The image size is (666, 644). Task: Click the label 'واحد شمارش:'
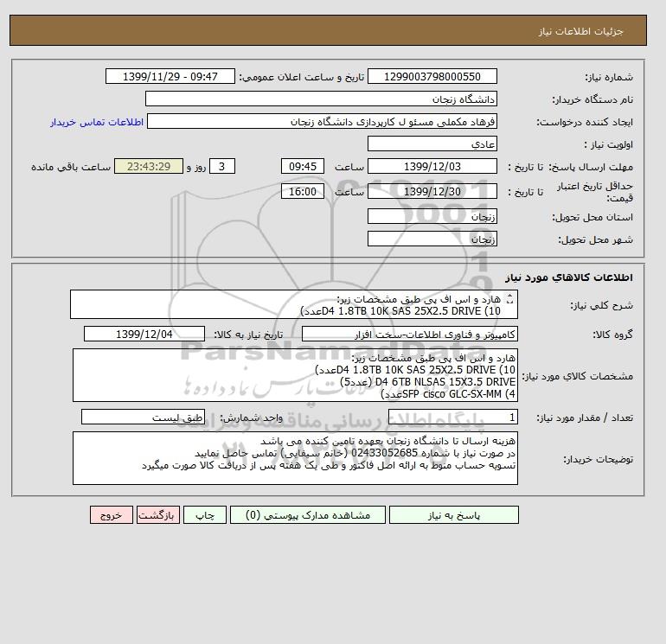(251, 418)
